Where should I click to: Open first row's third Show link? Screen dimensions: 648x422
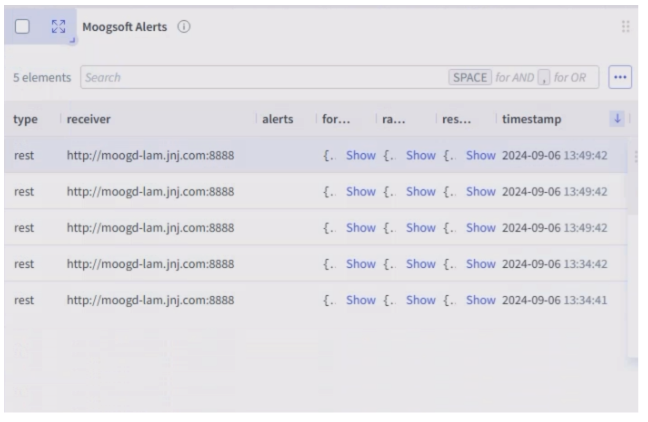click(x=481, y=155)
